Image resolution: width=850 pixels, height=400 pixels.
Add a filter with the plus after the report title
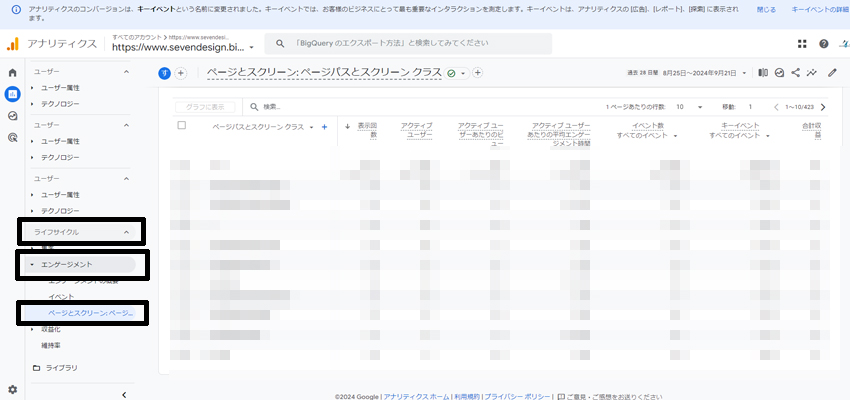click(x=477, y=73)
